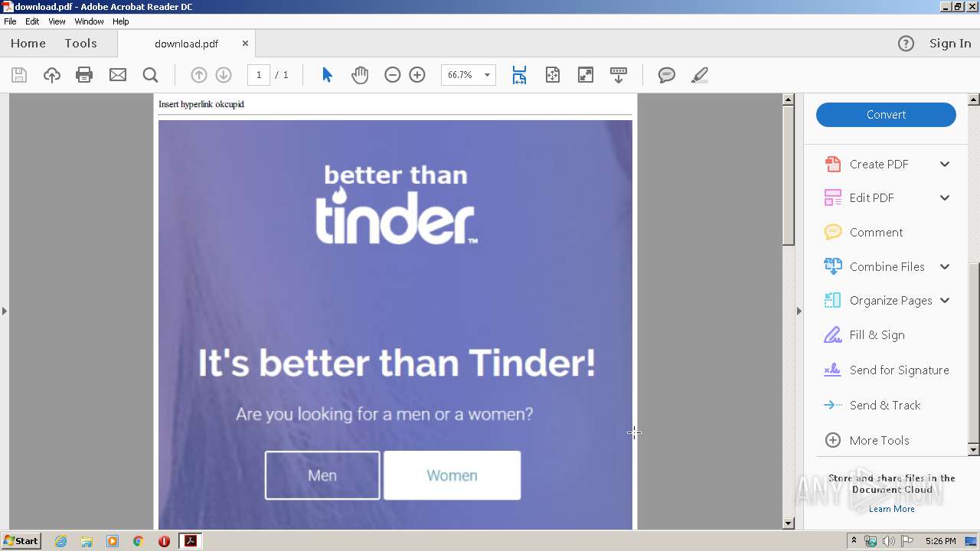Viewport: 980px width, 551px height.
Task: Go to previous page arrow
Action: 198,75
